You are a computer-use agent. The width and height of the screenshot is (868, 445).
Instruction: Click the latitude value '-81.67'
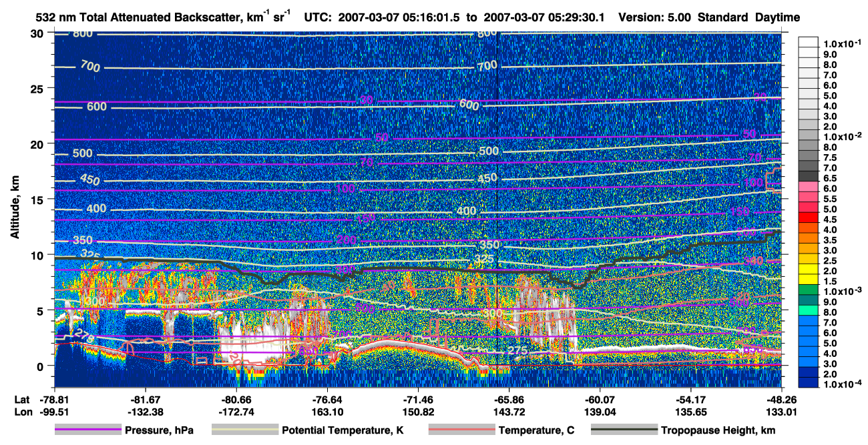tap(146, 399)
